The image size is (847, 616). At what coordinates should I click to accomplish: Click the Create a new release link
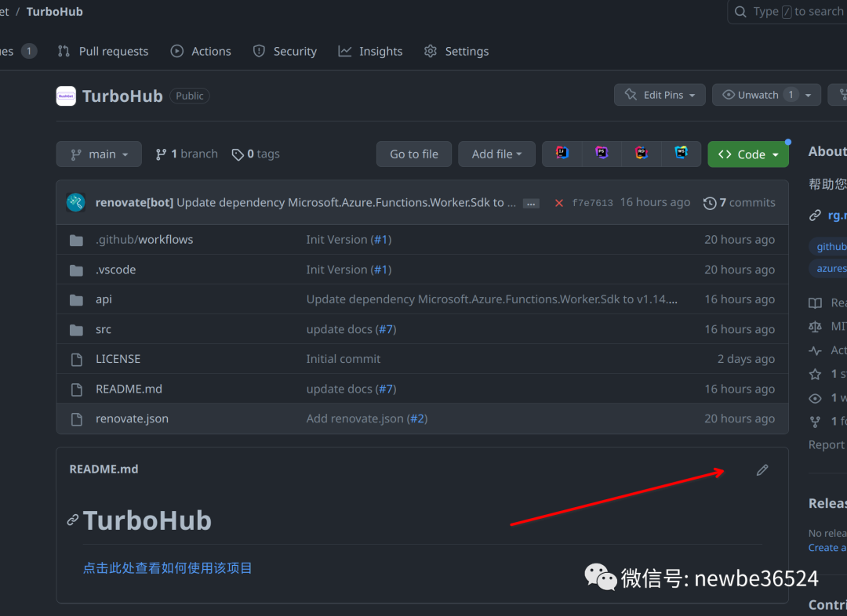(x=827, y=548)
